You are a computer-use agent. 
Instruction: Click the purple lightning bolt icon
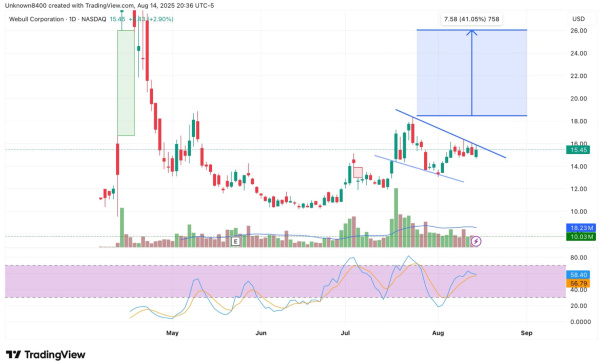pos(476,241)
